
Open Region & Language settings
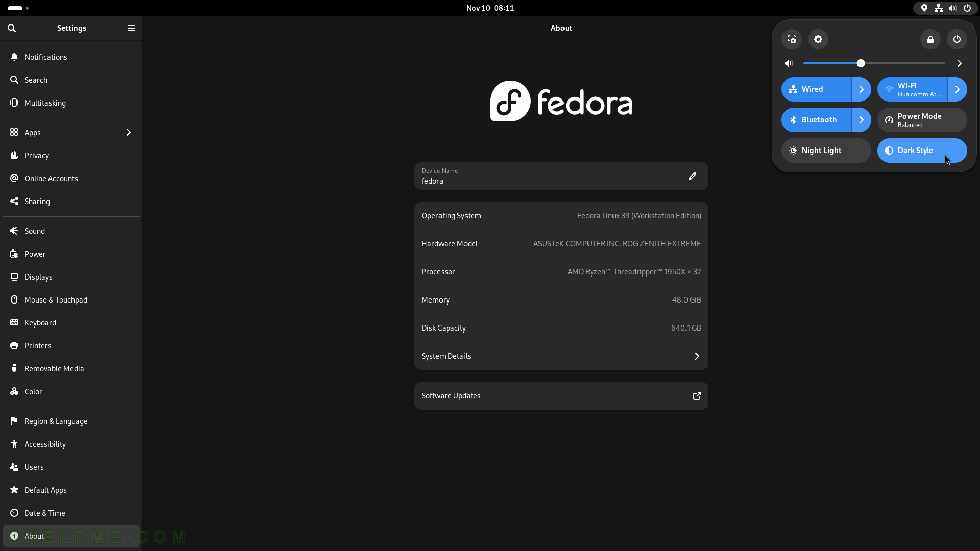[x=71, y=421]
